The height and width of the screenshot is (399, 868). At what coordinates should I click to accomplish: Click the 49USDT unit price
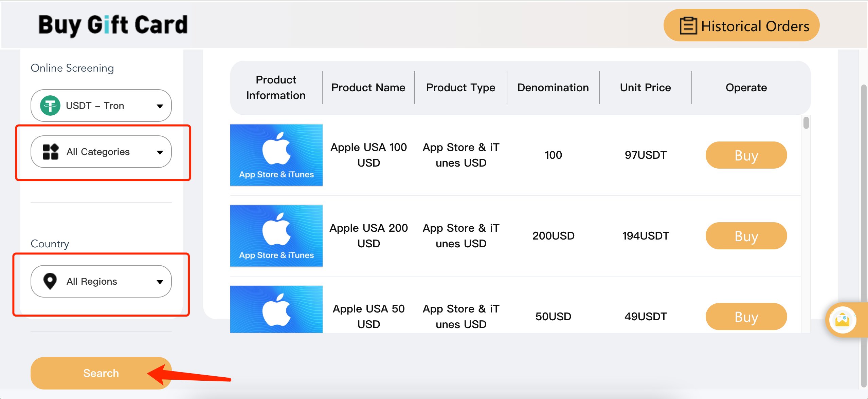646,317
